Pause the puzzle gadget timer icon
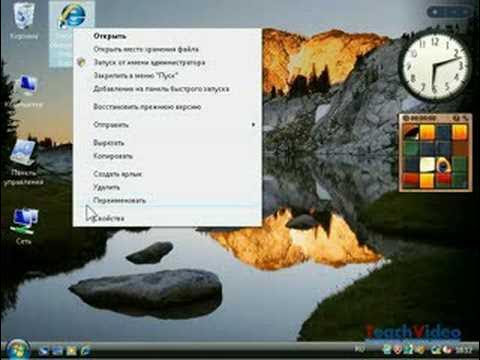Viewport: 480px width, 360px height. [406, 118]
